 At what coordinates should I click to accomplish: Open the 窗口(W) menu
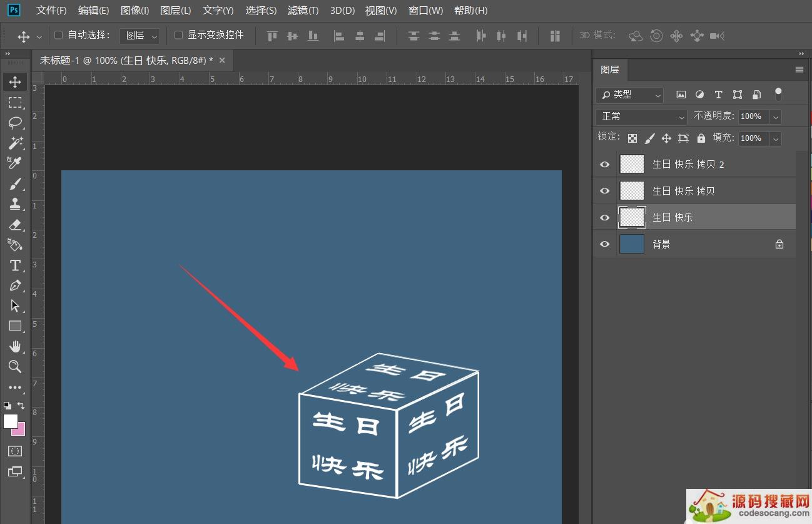425,11
